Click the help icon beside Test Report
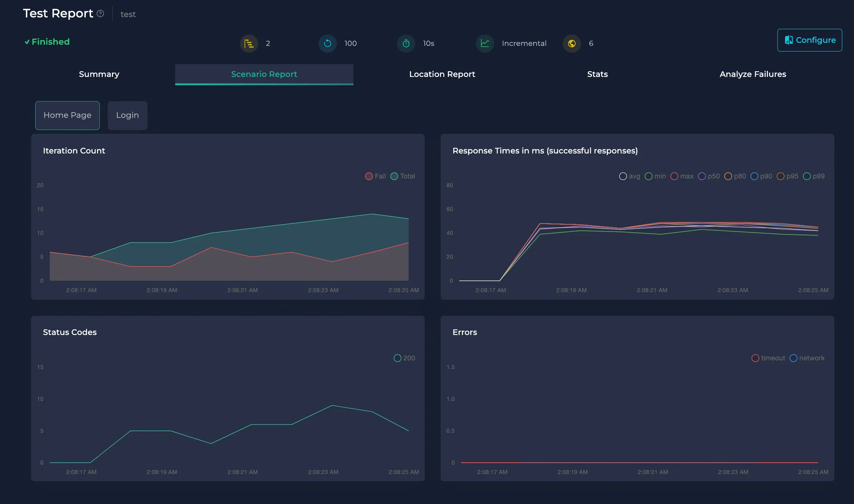 [100, 14]
